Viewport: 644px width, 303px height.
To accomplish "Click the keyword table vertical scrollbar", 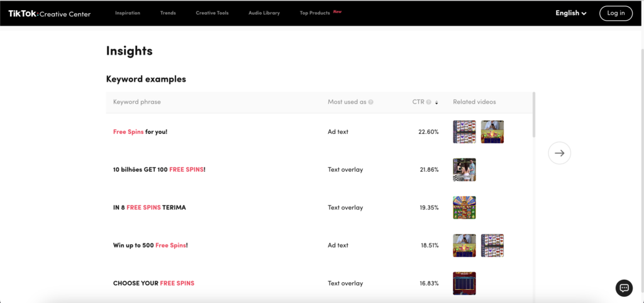I will (x=534, y=115).
